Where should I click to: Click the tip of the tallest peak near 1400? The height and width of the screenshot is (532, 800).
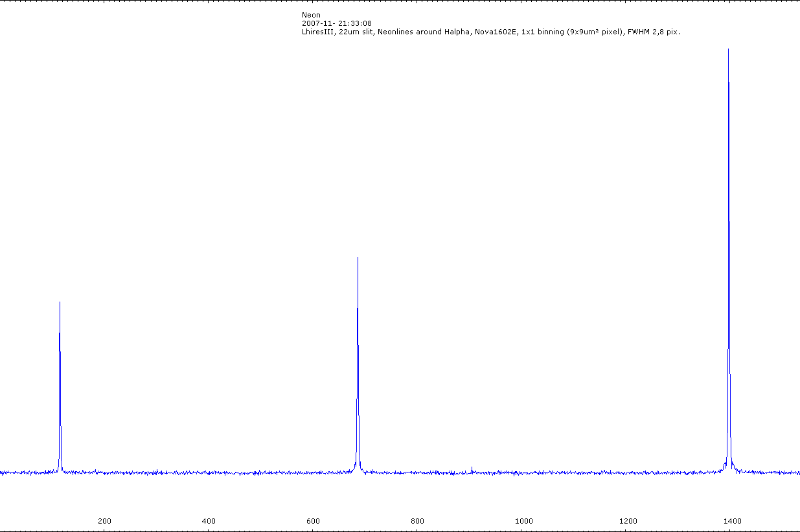(x=728, y=50)
